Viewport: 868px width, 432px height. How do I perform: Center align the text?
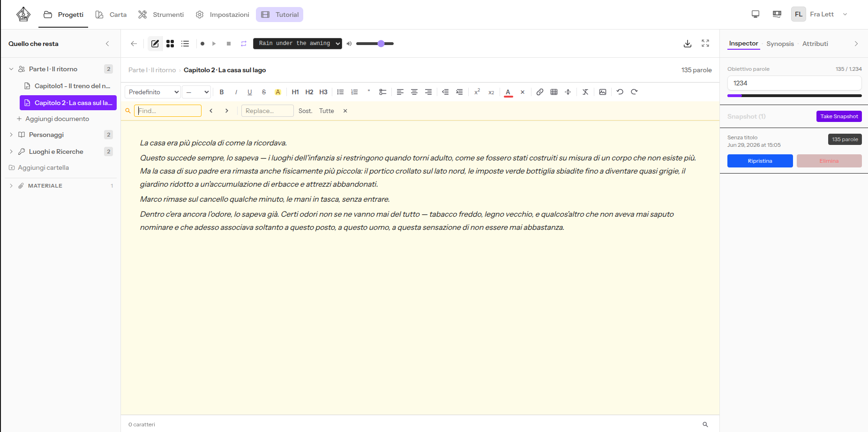pos(414,92)
